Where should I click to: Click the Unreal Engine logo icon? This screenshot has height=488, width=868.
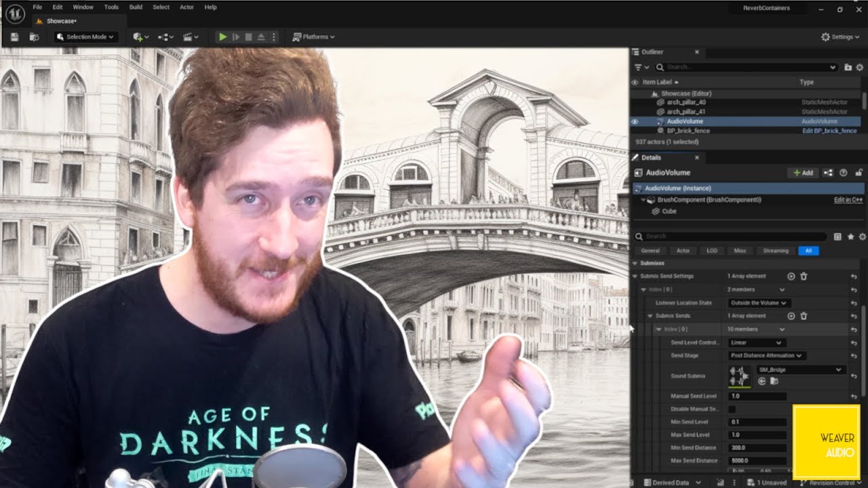(x=15, y=14)
